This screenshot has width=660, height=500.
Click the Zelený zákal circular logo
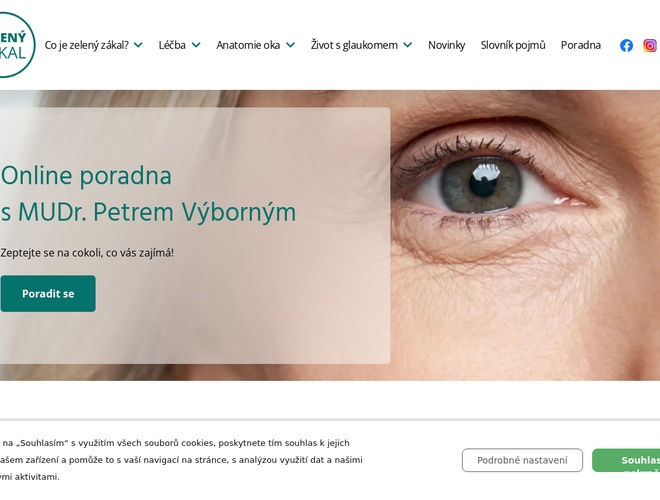[x=15, y=45]
